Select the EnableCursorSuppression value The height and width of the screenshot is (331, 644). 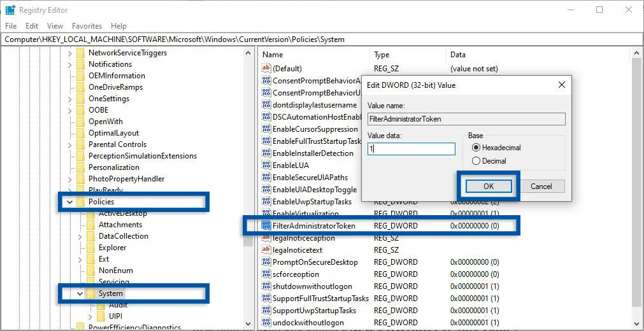tap(315, 129)
